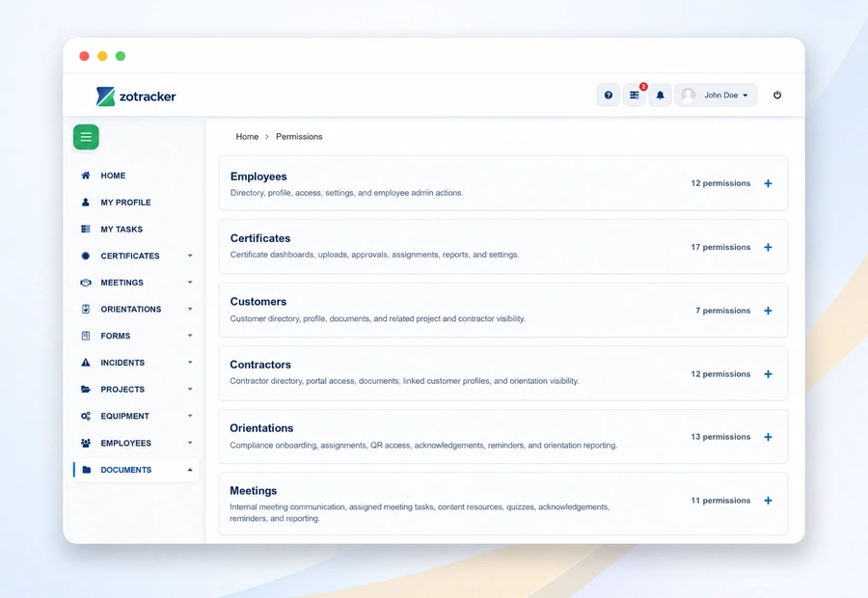Click the Forms sidebar icon

[85, 336]
